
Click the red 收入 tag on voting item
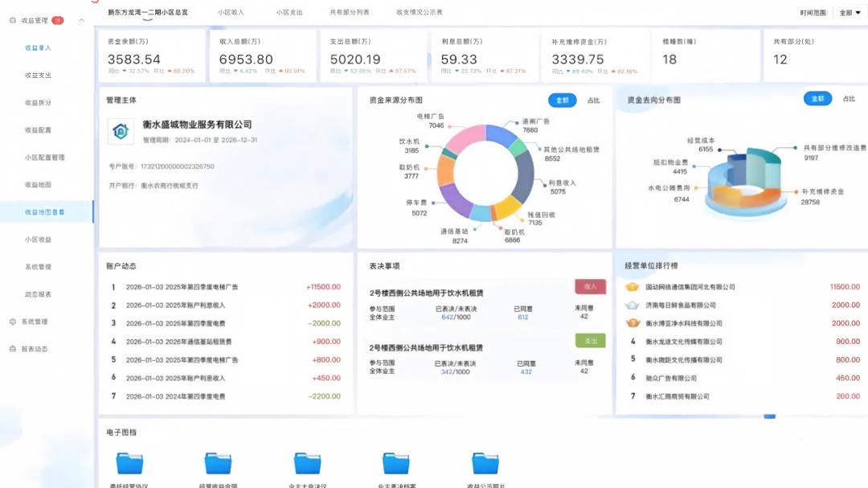tap(590, 286)
